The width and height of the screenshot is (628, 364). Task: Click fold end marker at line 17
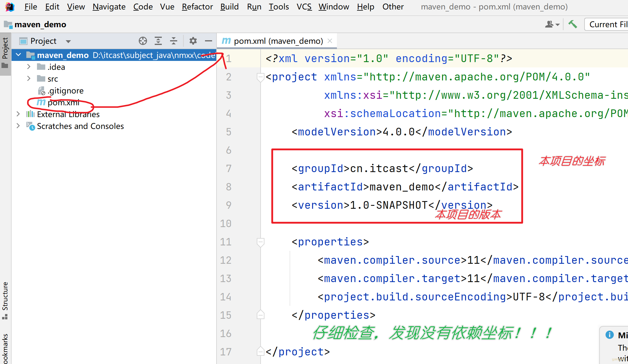tap(260, 352)
